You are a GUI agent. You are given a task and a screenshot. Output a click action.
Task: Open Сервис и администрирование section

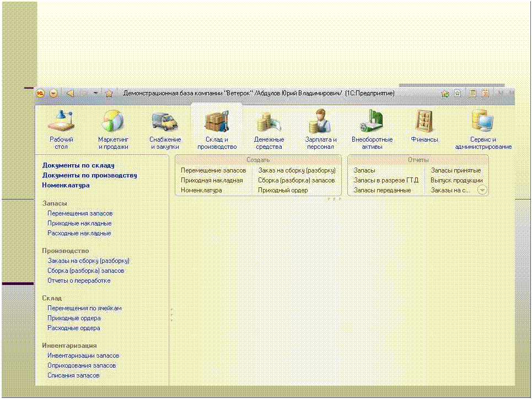click(483, 130)
